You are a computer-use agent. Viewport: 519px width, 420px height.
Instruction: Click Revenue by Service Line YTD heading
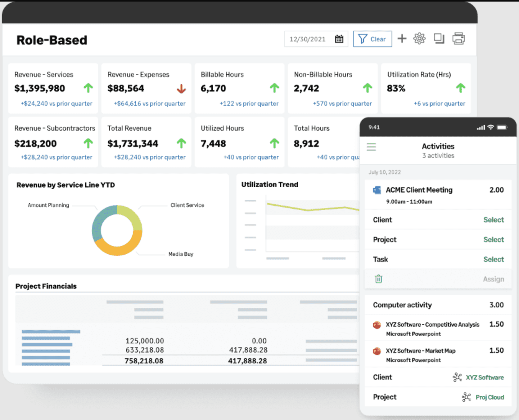tap(65, 185)
